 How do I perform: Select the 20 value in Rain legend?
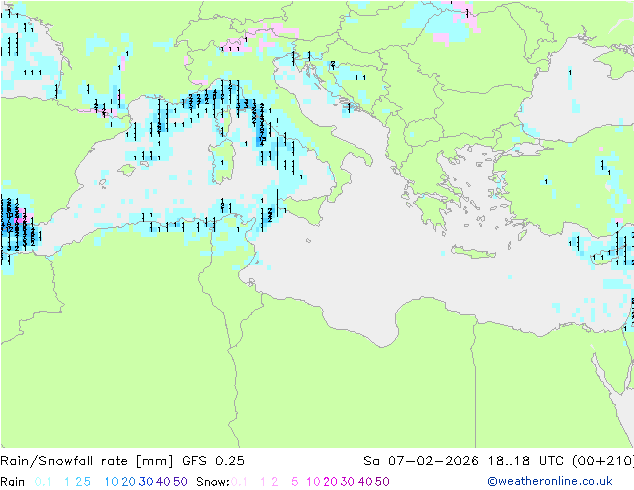pos(128,482)
